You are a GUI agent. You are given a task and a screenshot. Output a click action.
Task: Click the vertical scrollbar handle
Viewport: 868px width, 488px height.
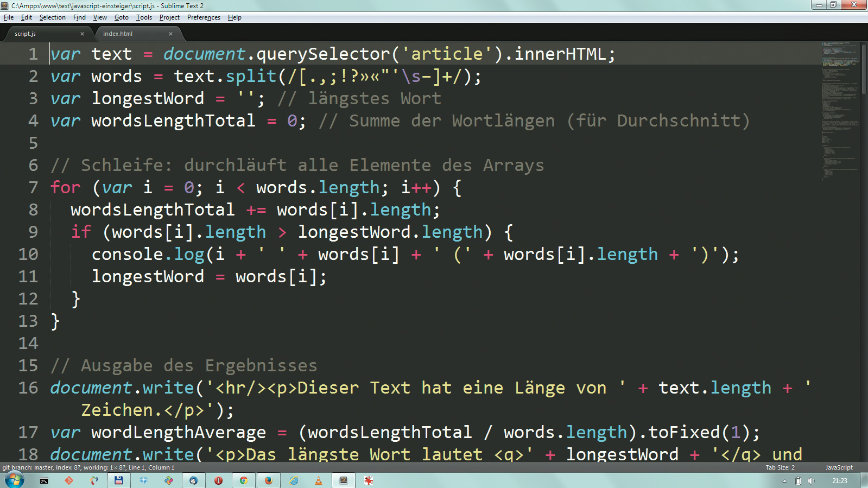pos(864,68)
